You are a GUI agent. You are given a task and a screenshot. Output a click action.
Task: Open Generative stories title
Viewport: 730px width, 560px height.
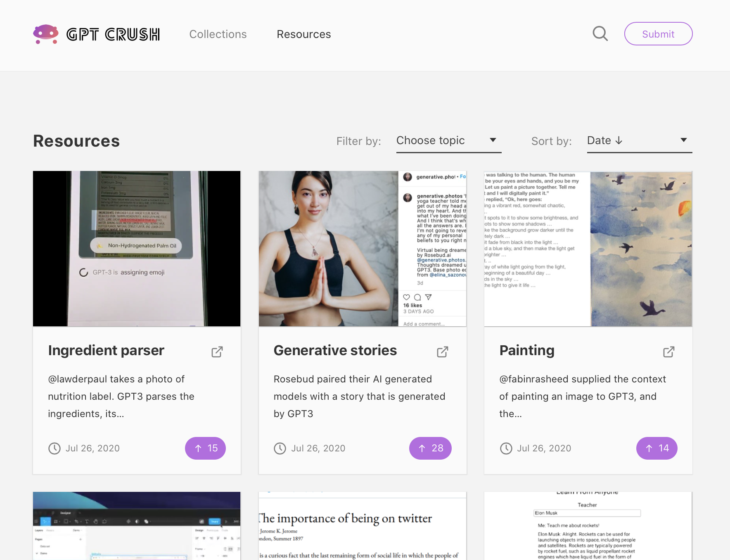point(335,350)
